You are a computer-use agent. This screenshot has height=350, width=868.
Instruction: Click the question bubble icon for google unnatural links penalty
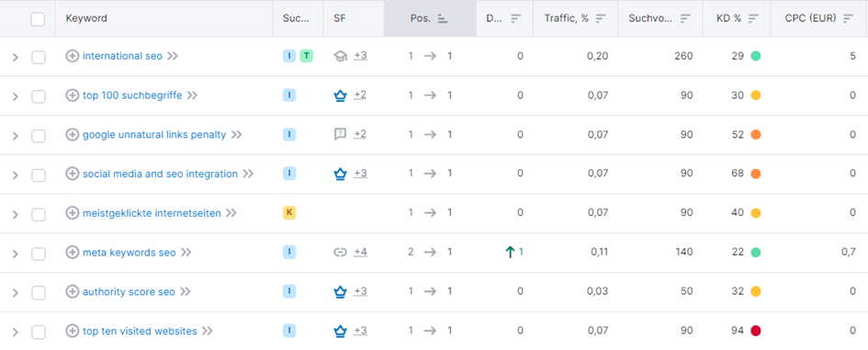340,134
